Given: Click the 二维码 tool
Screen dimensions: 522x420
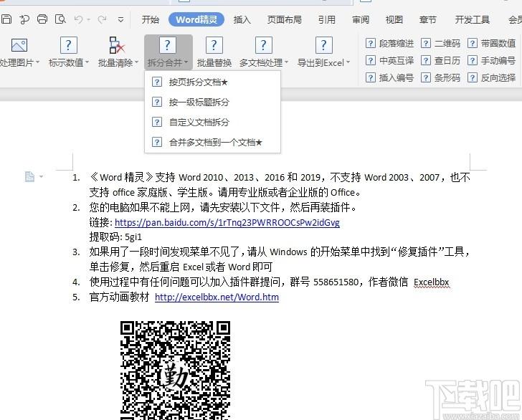Looking at the screenshot, I should pyautogui.click(x=440, y=43).
